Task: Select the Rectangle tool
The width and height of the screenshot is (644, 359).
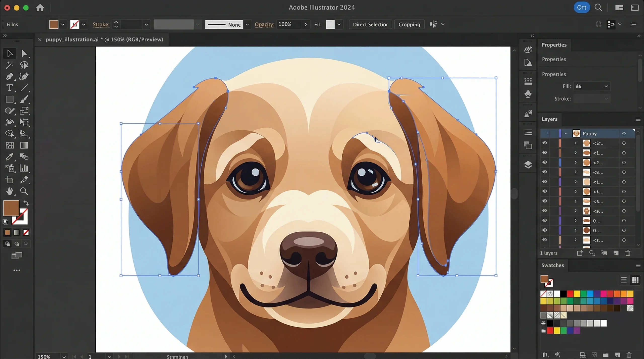Action: click(10, 99)
